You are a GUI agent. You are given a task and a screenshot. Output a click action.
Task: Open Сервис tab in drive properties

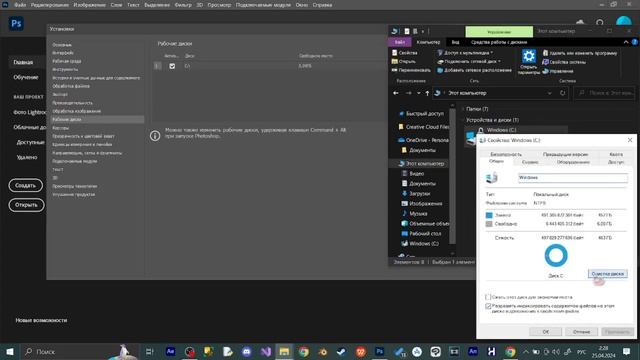click(530, 162)
